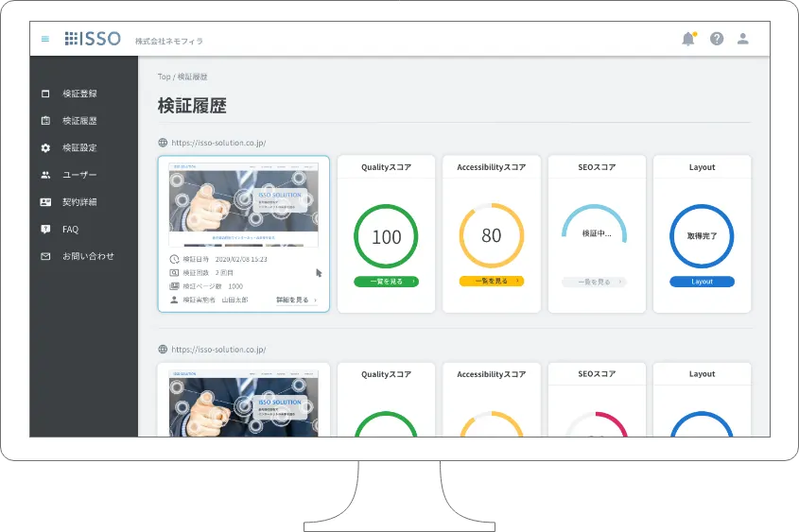Click the ユーザー people icon
This screenshot has width=799, height=532.
45,175
